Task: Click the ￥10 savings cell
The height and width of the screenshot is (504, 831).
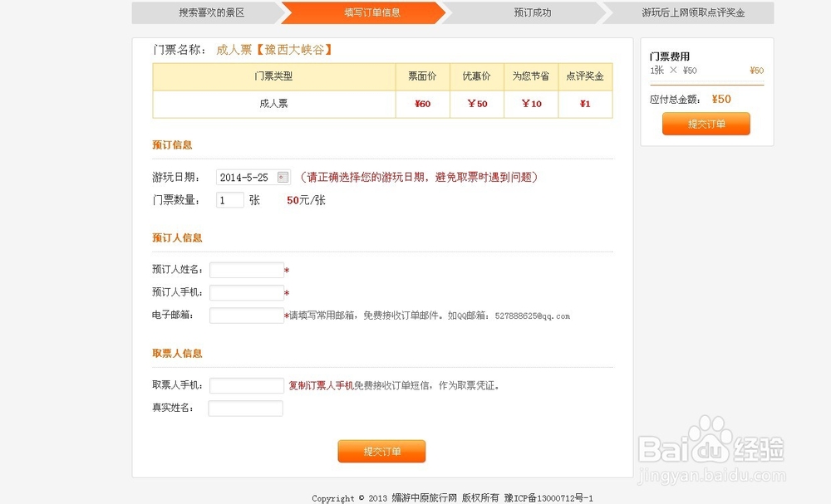Action: click(x=531, y=104)
